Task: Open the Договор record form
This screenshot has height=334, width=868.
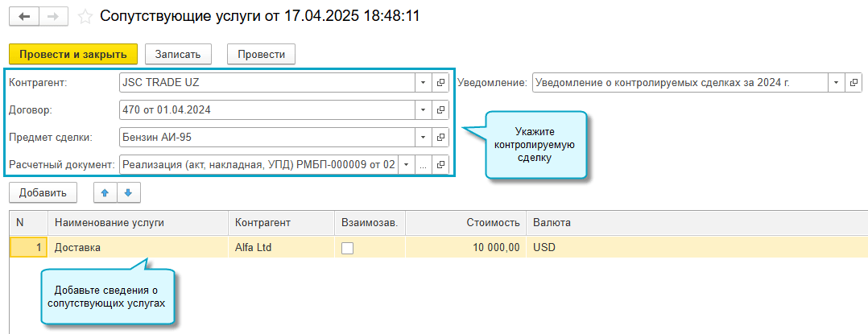Action: coord(440,109)
